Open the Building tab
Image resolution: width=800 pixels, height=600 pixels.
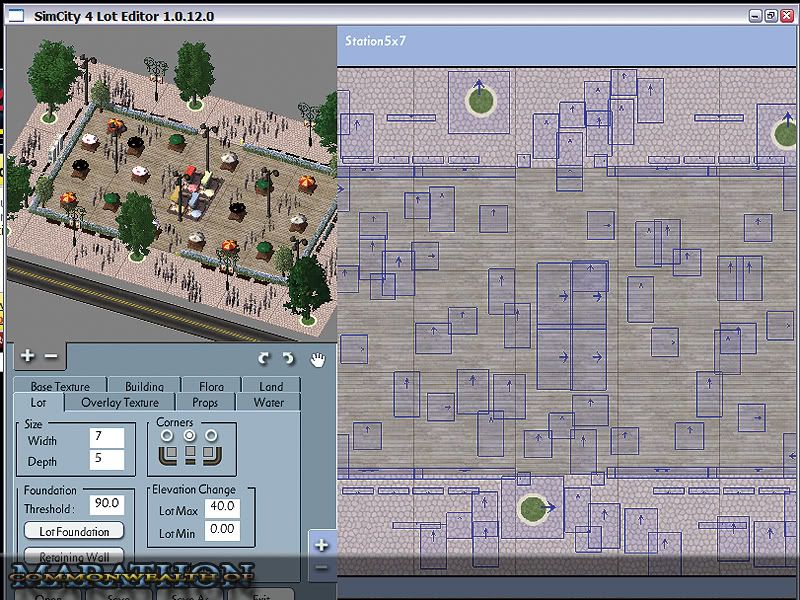[144, 386]
